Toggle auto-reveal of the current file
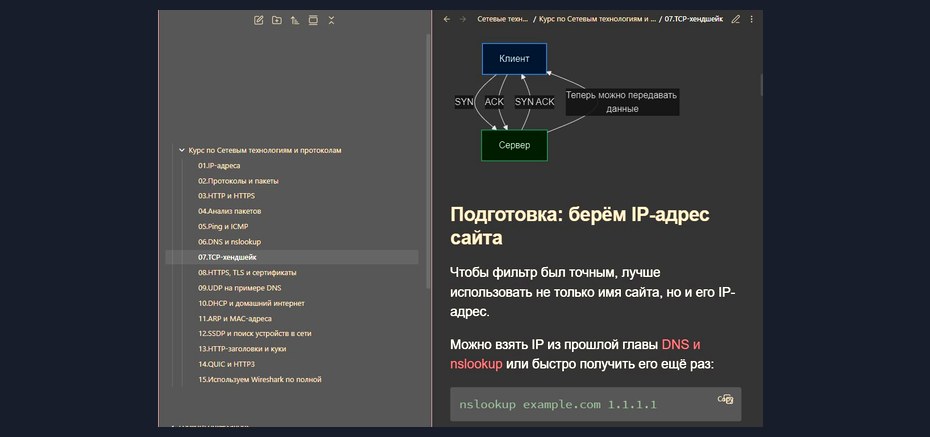The image size is (930, 437). point(313,20)
